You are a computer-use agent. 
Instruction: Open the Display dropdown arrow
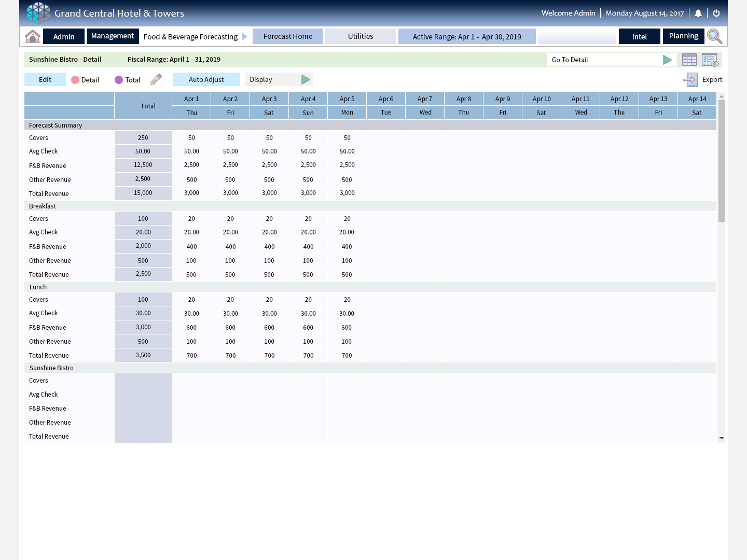coord(306,79)
